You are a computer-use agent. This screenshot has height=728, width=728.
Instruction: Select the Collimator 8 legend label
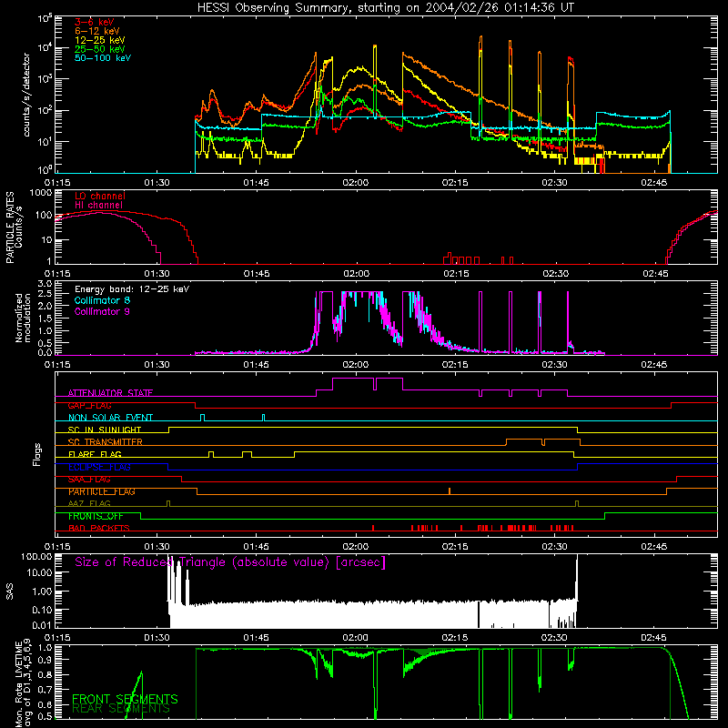pos(102,300)
